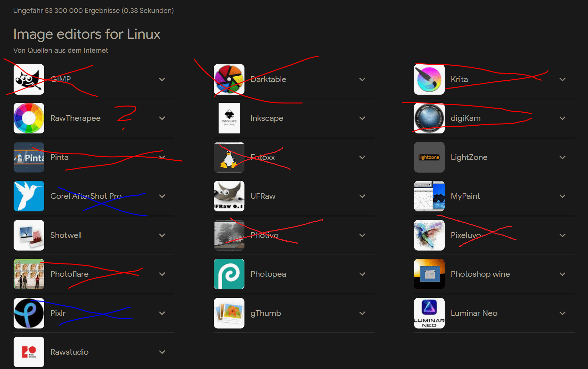588x369 pixels.
Task: Select the LightZone logo icon
Action: [x=429, y=157]
